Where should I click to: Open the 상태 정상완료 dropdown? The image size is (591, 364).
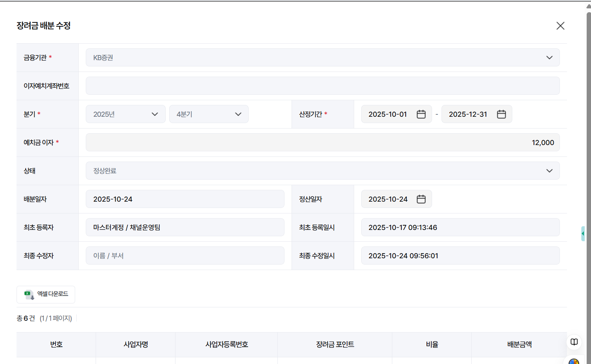coord(323,171)
